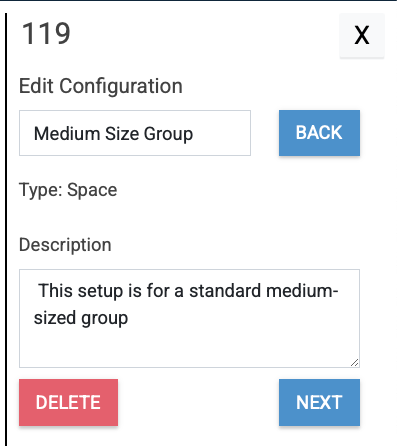Delete this configuration with red DELETE button
This screenshot has height=446, width=397.
point(68,402)
